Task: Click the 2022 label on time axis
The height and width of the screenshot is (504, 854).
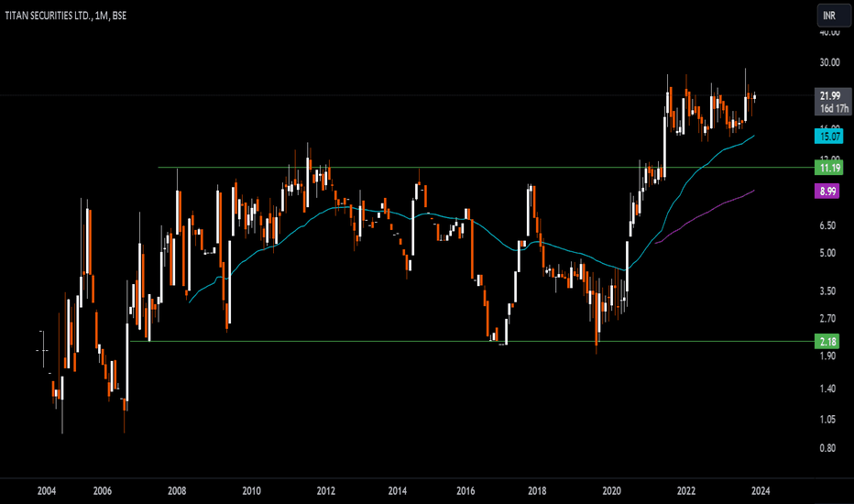Action: tap(686, 491)
